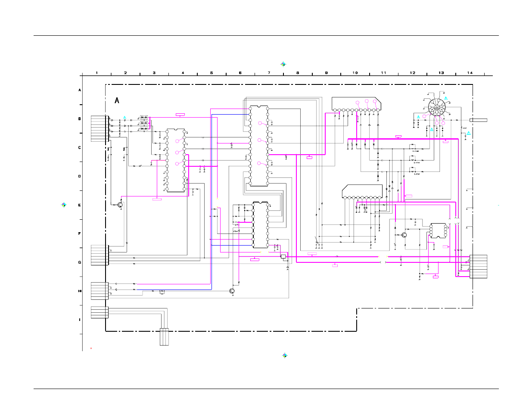Click column header number 7
The image size is (532, 411).
pyautogui.click(x=269, y=73)
